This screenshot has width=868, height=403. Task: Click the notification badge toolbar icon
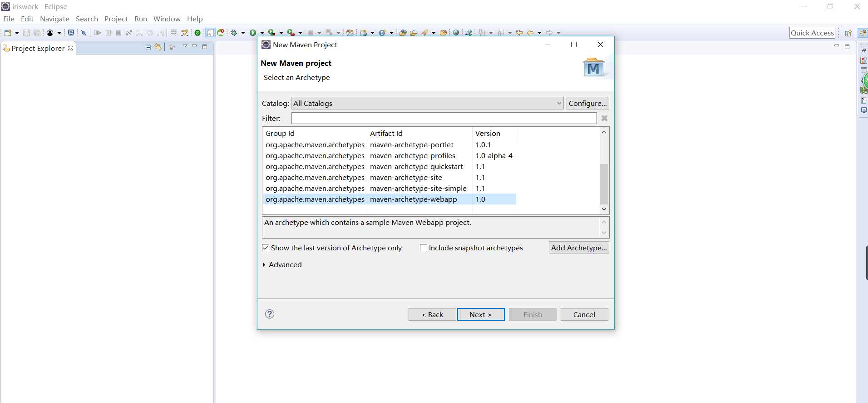point(221,33)
